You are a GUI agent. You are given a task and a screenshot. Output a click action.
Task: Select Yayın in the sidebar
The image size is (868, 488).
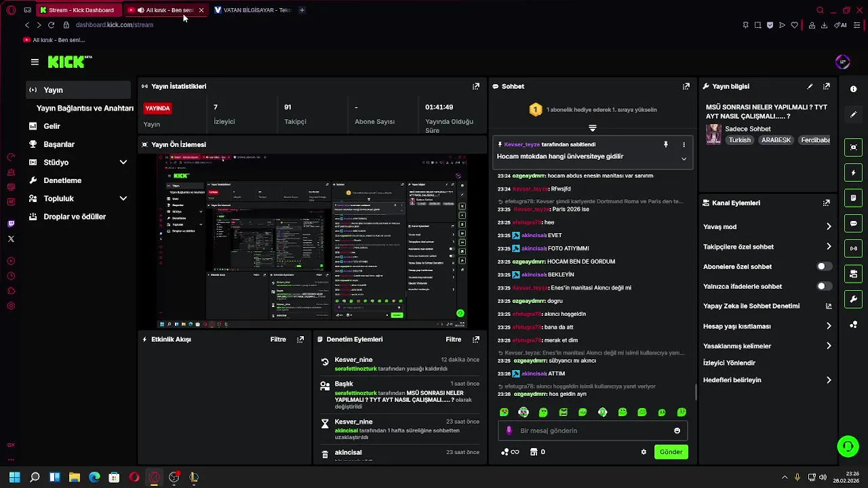click(78, 89)
